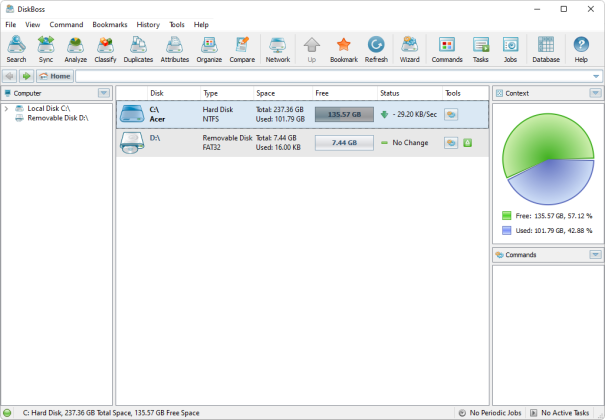Navigate forward with the green arrow

pyautogui.click(x=26, y=76)
